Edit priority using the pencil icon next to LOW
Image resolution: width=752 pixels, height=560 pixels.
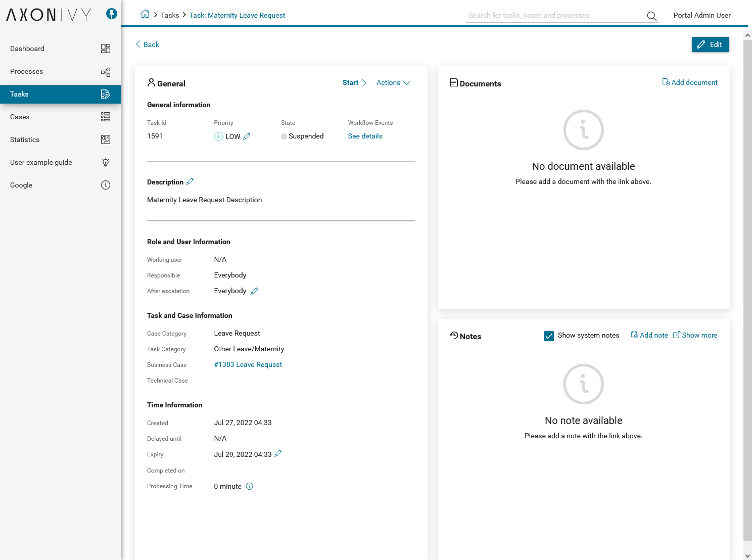point(247,136)
